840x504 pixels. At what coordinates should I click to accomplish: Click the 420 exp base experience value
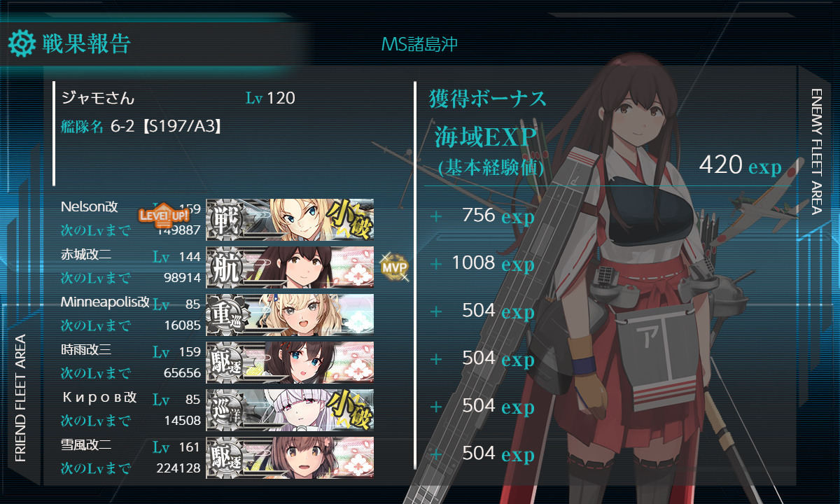pos(740,166)
